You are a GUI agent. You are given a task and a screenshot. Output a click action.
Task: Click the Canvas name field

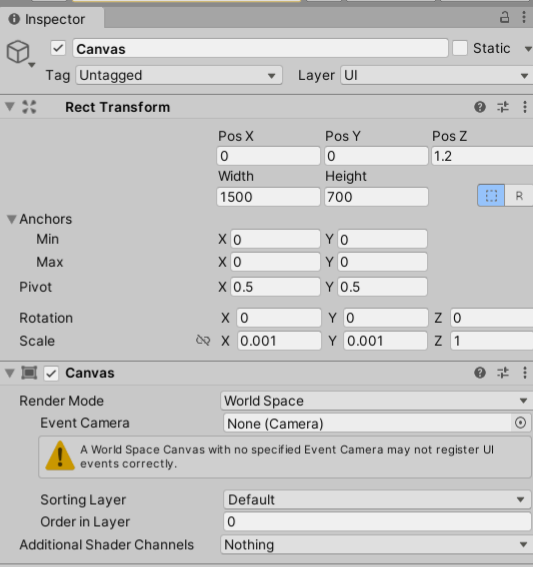(260, 48)
